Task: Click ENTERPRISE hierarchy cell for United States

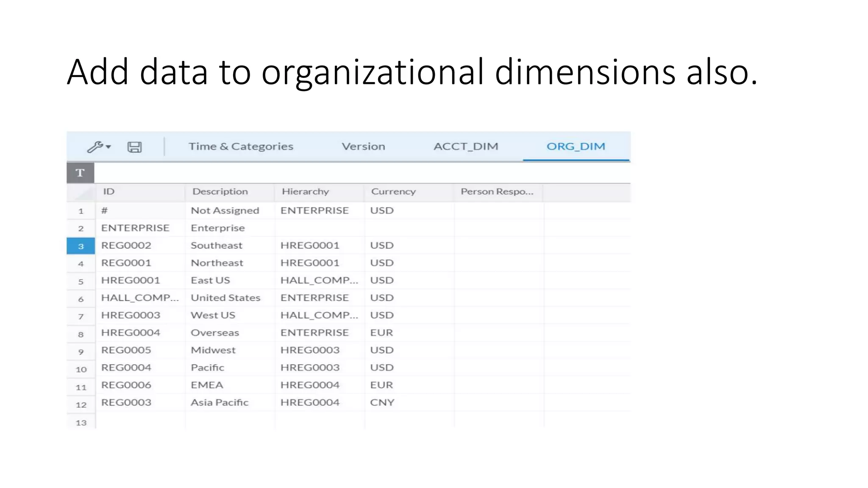Action: [319, 298]
